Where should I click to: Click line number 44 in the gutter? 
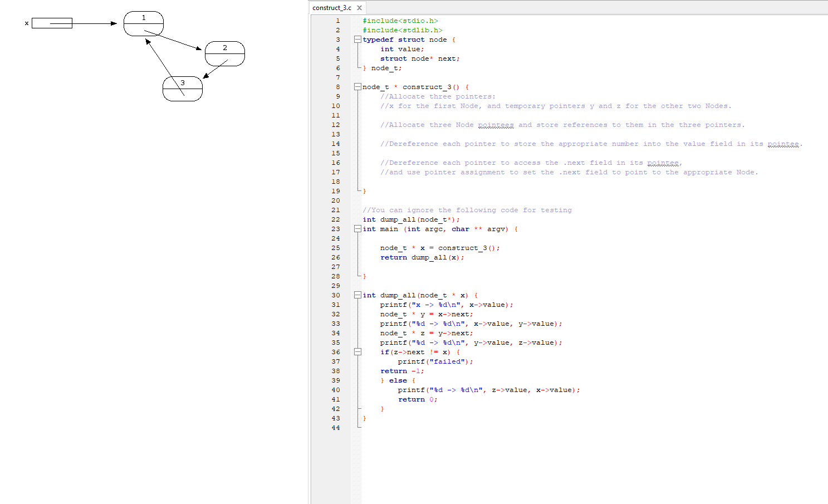click(336, 428)
